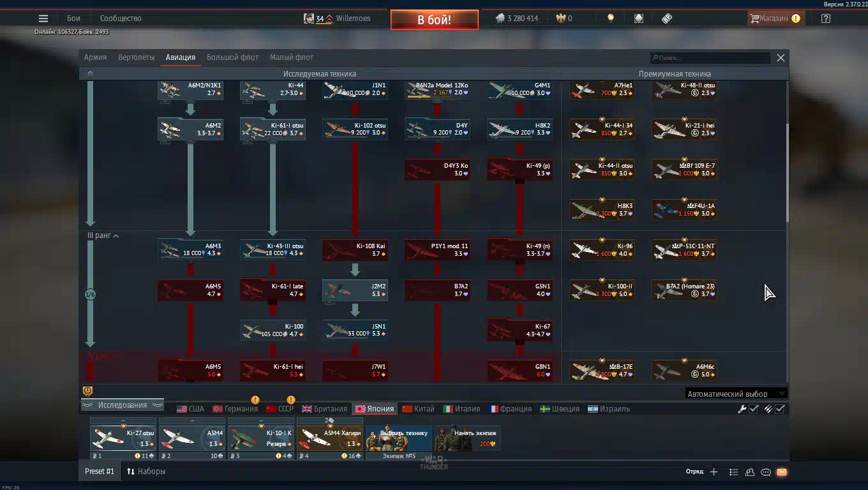Click the wrench repair icon

[x=742, y=409]
